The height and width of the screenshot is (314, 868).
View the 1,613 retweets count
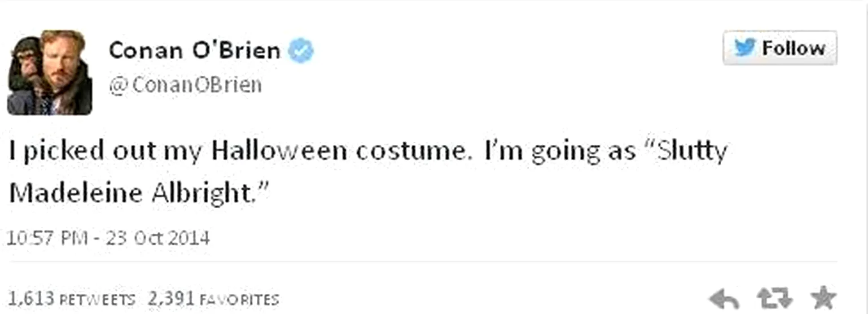31,298
